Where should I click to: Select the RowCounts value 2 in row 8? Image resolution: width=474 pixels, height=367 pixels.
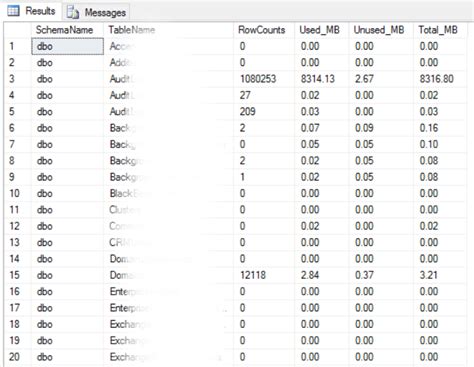point(242,160)
